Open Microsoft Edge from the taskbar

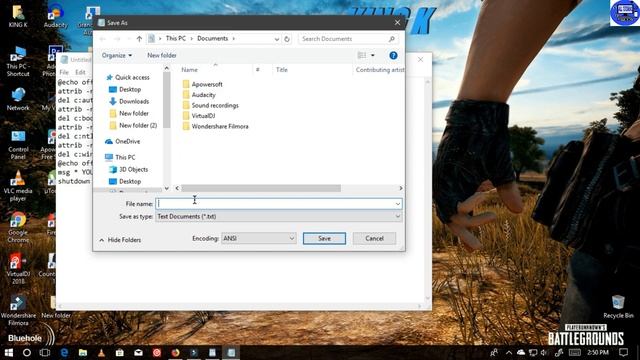pos(64,352)
